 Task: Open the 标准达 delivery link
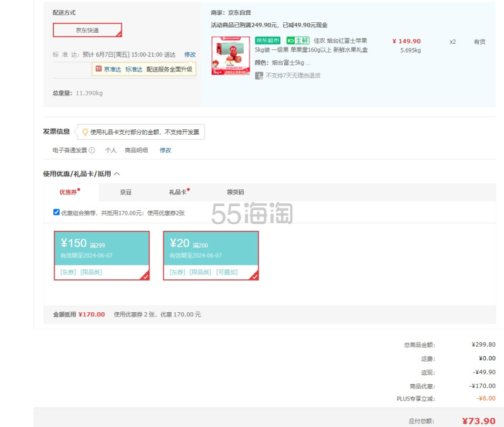(134, 69)
